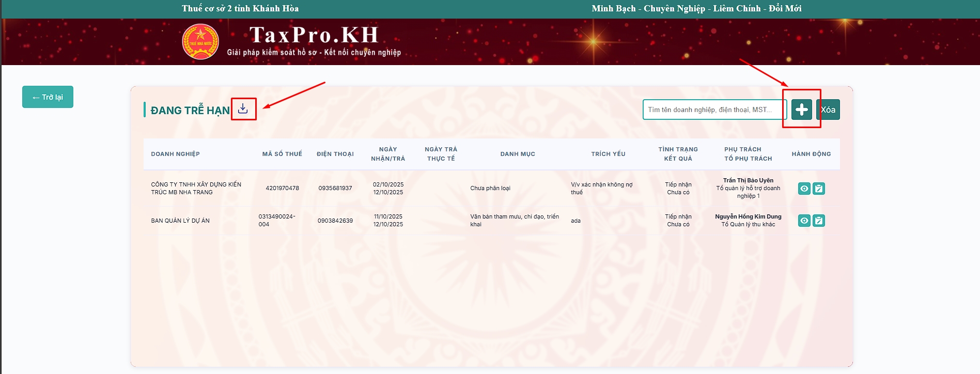Click the Xóa button
The width and height of the screenshot is (980, 374).
[829, 110]
